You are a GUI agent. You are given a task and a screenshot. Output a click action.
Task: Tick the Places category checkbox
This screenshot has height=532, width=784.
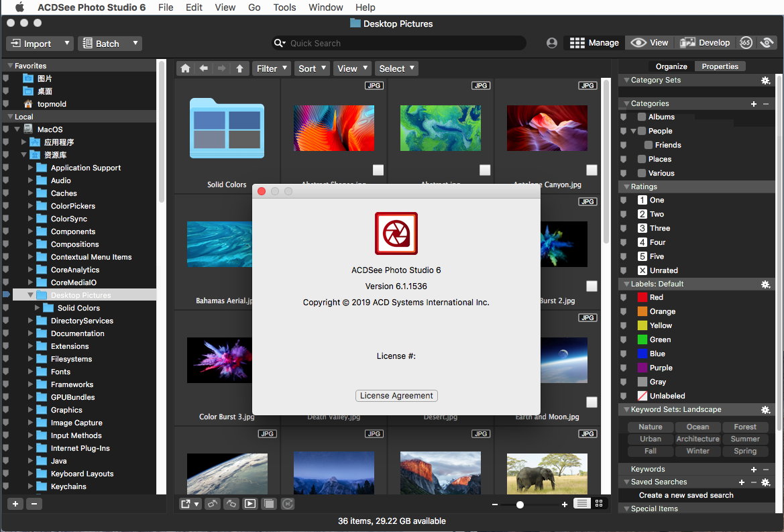(642, 159)
